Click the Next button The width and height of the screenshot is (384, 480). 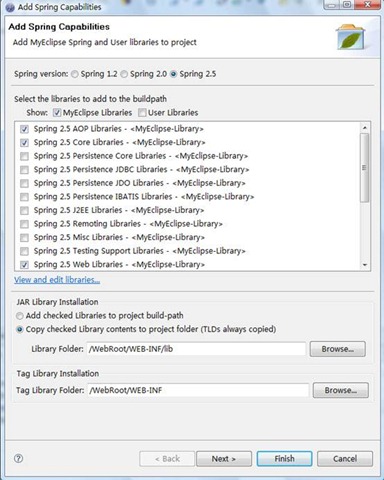(x=224, y=459)
